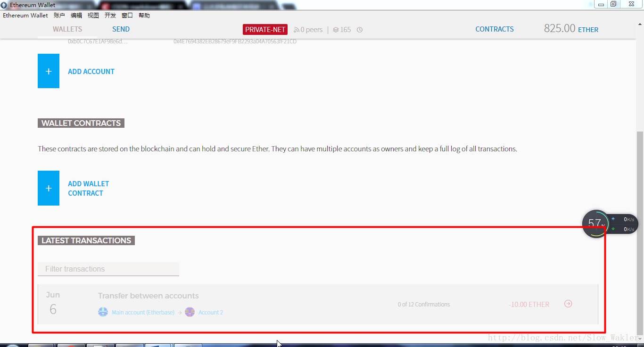
Task: Click the Jun 6 transaction date
Action: [53, 303]
